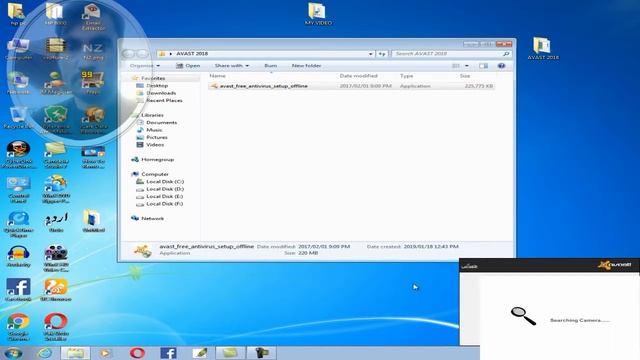Open Internet Explorer from taskbar
This screenshot has width=640, height=360.
click(x=44, y=353)
